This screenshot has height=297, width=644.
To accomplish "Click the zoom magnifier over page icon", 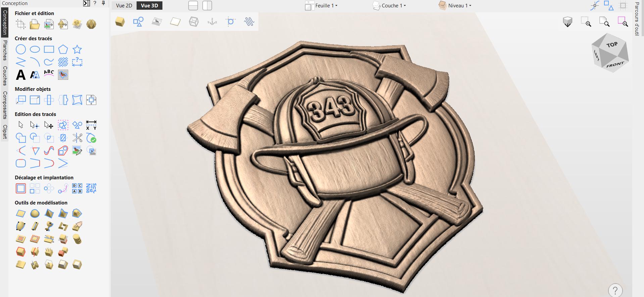I will [x=604, y=22].
